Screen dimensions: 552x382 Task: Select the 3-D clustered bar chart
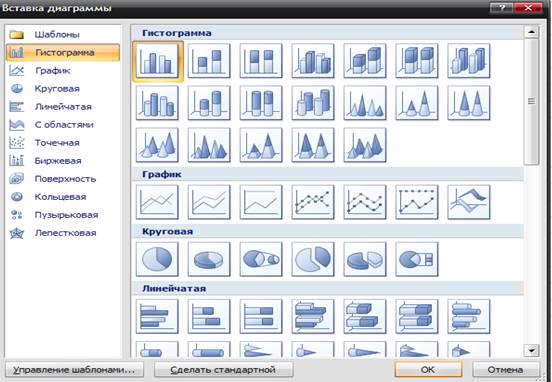(x=313, y=316)
